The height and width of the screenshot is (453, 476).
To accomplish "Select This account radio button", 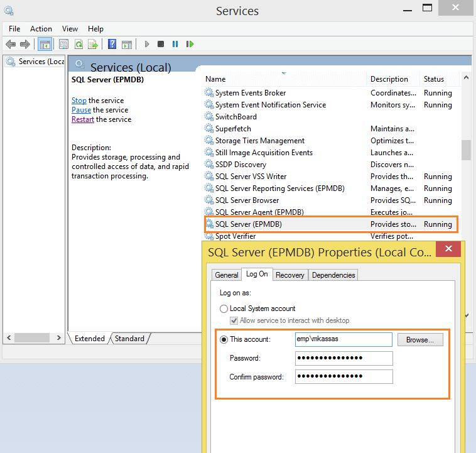I will pyautogui.click(x=224, y=339).
